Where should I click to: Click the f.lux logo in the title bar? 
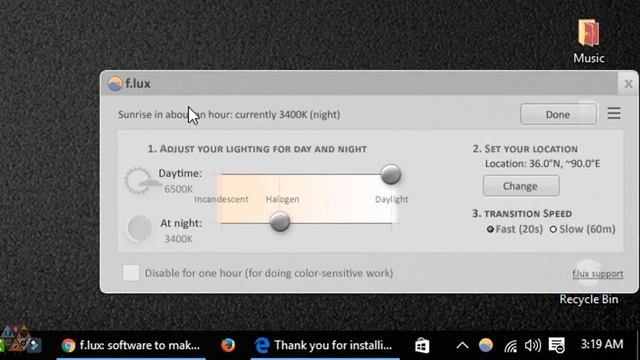[115, 83]
